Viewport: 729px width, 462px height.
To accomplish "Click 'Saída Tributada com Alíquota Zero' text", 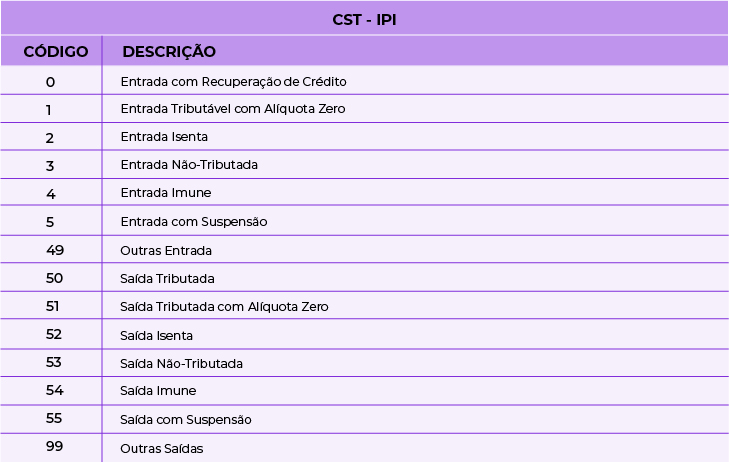I will coord(224,307).
